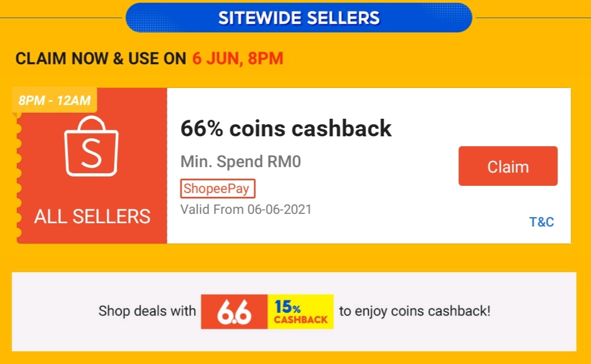Click the yellow 15% Cashback badge
Viewport: 591px width, 364px height.
pos(300,312)
